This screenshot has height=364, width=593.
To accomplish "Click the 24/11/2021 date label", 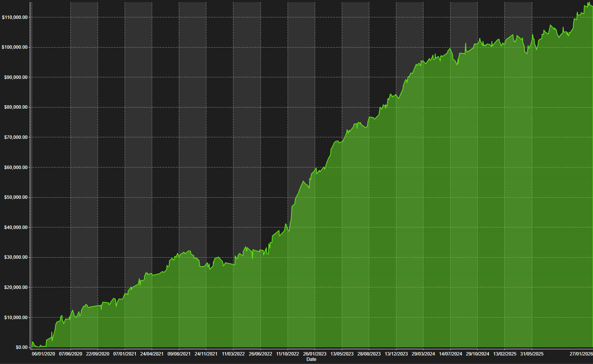I will [x=206, y=354].
